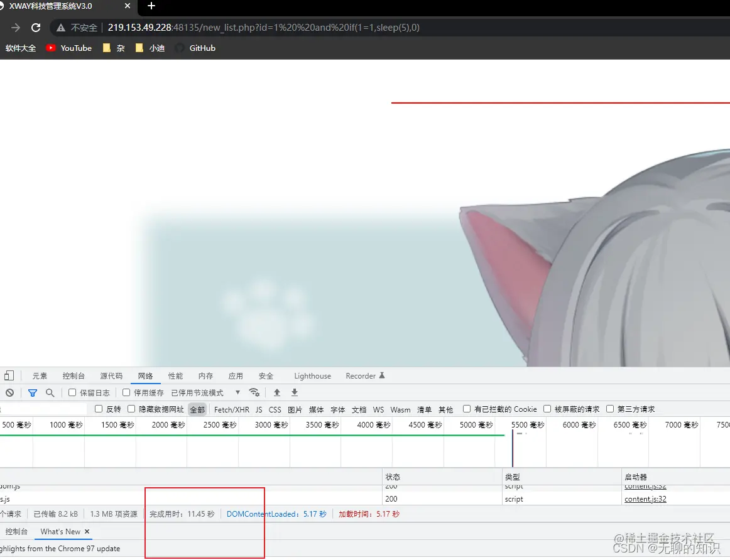Screen dimensions: 730x560
Task: Open the 杂 bookmark folder
Action: [114, 48]
